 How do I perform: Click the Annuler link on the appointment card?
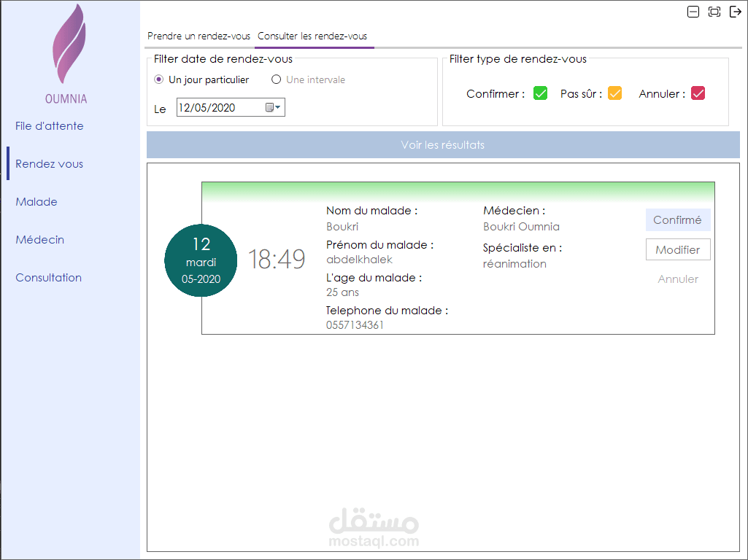[678, 279]
